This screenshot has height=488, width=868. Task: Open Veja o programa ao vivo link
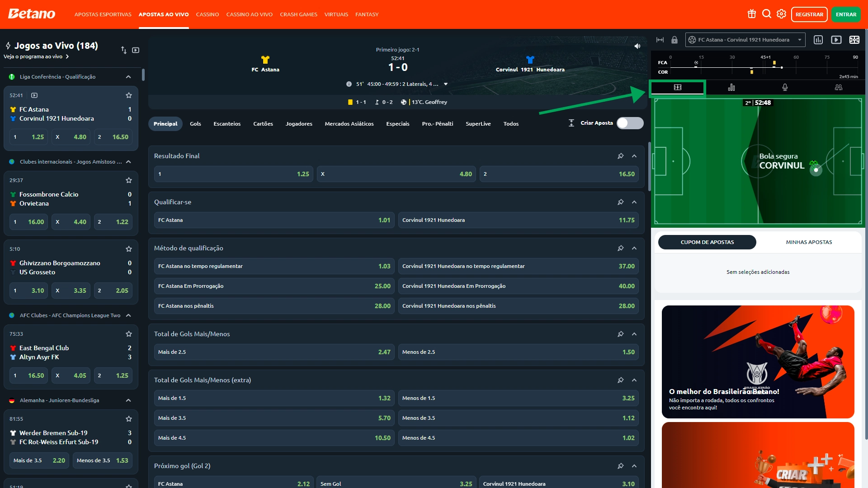(x=36, y=56)
